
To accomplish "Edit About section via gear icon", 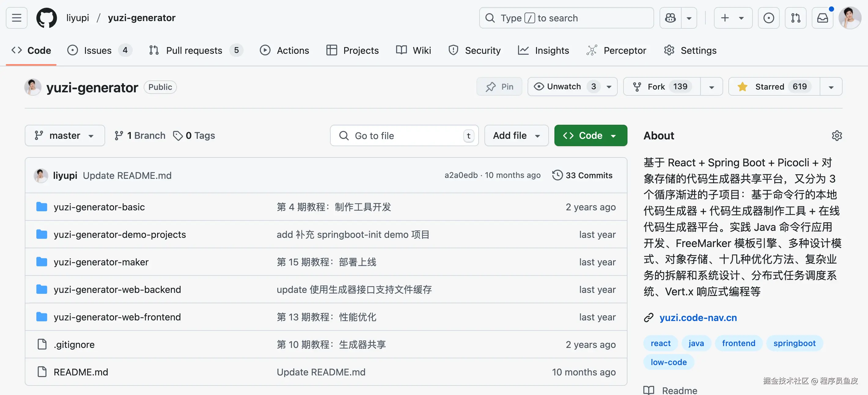I will pyautogui.click(x=837, y=135).
